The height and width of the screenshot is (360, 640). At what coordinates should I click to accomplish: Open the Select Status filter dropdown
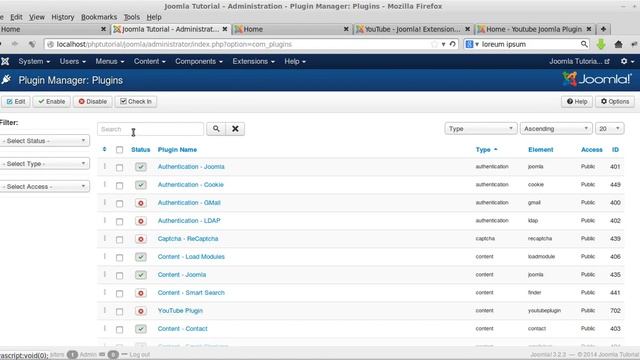44,141
